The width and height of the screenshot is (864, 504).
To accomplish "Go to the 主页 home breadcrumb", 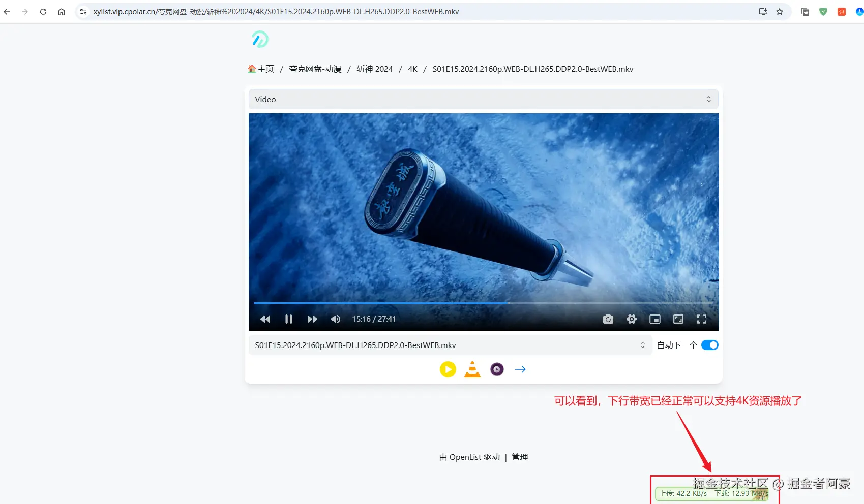I will pos(261,69).
